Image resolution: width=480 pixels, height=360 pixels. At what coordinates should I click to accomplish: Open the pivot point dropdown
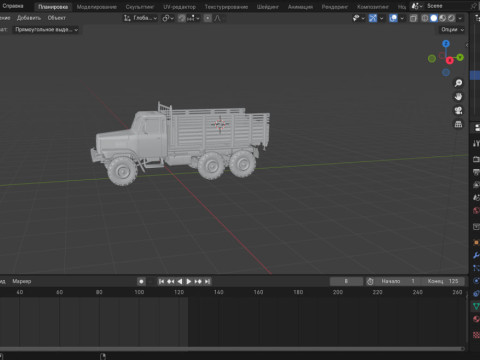[x=168, y=18]
